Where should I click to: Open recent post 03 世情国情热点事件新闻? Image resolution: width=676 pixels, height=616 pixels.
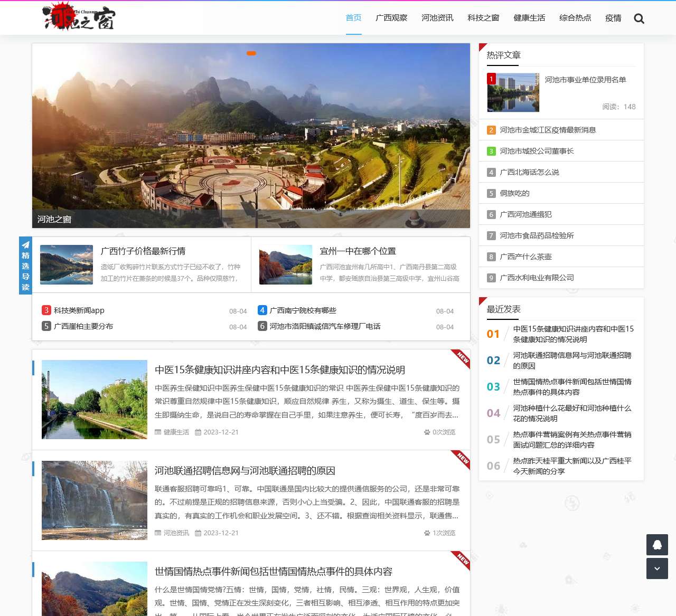click(572, 387)
